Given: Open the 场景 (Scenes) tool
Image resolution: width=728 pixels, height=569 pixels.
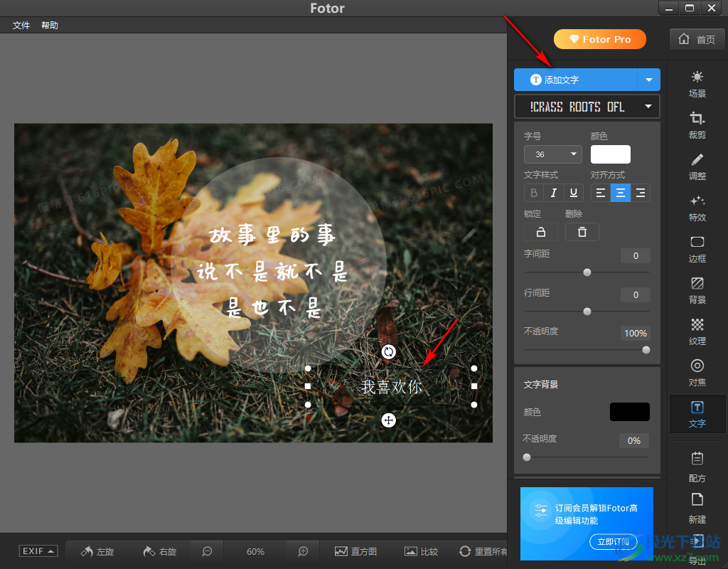Looking at the screenshot, I should coord(697,83).
